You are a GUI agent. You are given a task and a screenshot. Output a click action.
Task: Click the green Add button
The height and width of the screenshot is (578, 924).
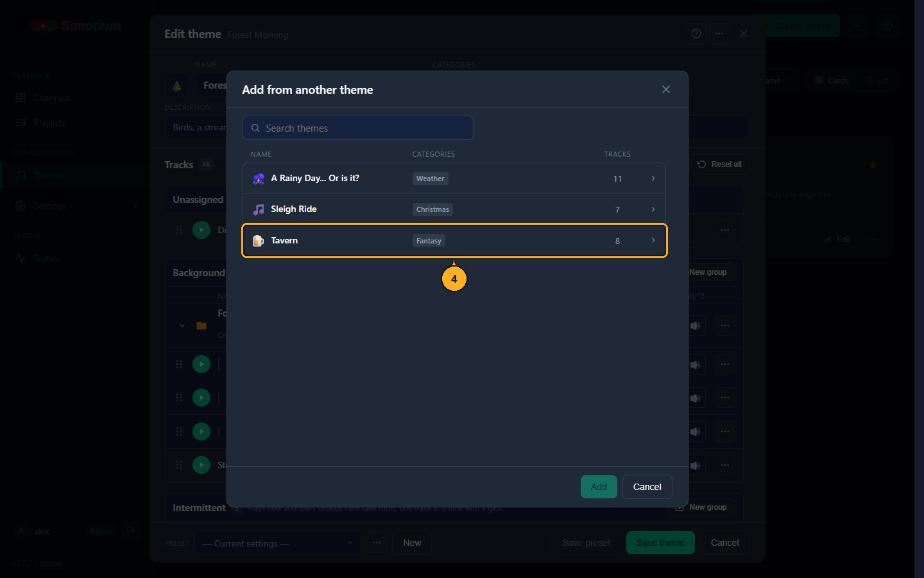(599, 487)
